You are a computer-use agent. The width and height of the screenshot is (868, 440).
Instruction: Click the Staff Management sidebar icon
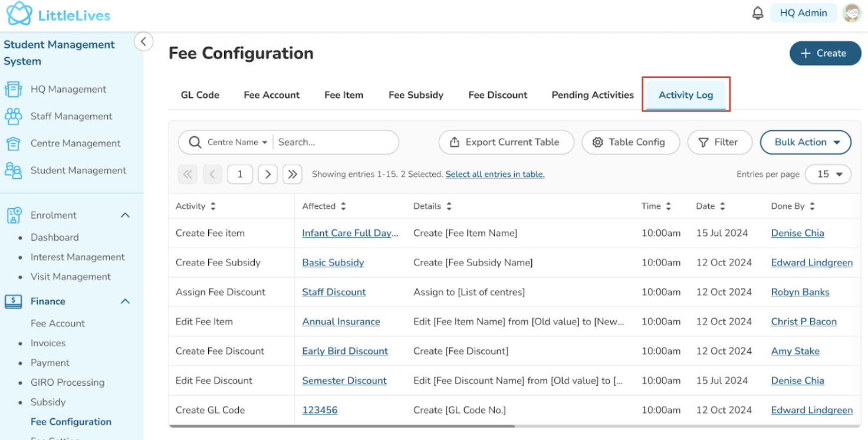coord(13,116)
